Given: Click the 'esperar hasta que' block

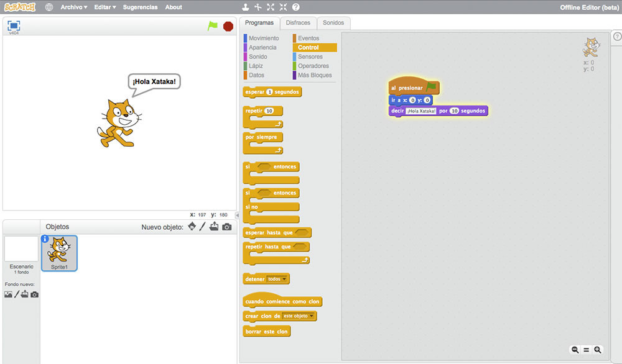Looking at the screenshot, I should (277, 232).
